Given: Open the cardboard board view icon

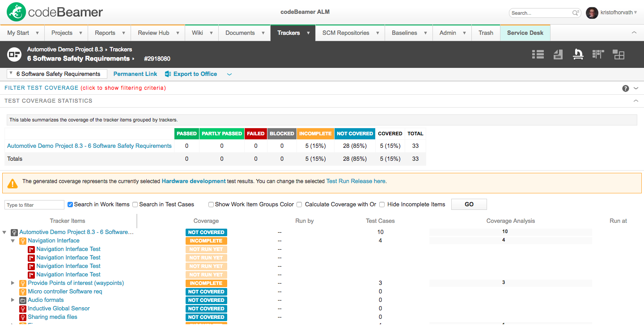Looking at the screenshot, I should (598, 54).
